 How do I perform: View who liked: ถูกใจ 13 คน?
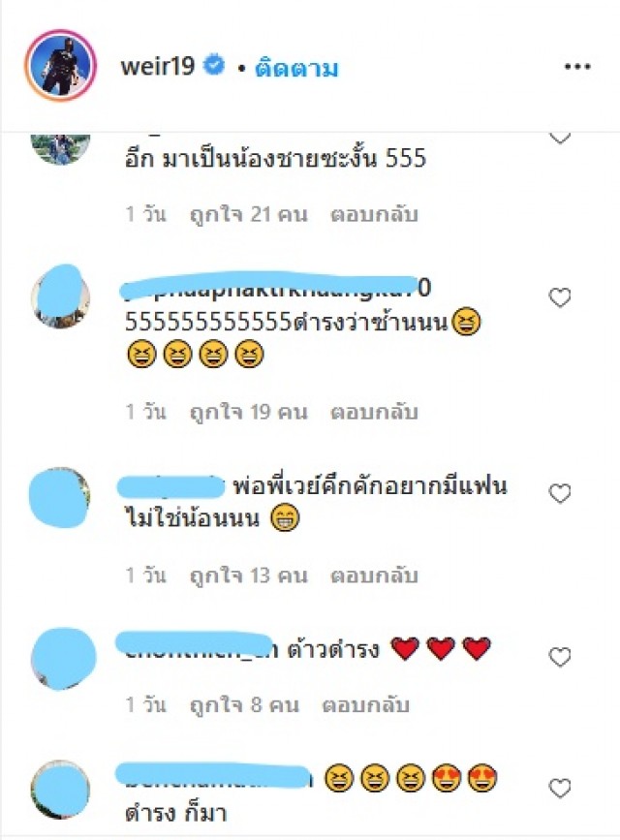point(249,576)
